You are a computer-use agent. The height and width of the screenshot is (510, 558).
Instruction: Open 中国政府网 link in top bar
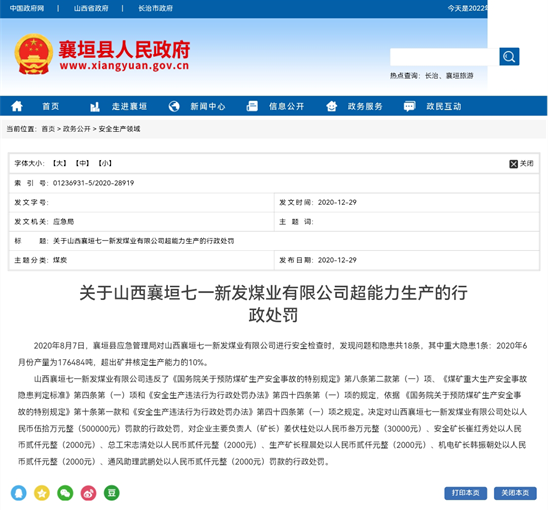(27, 8)
